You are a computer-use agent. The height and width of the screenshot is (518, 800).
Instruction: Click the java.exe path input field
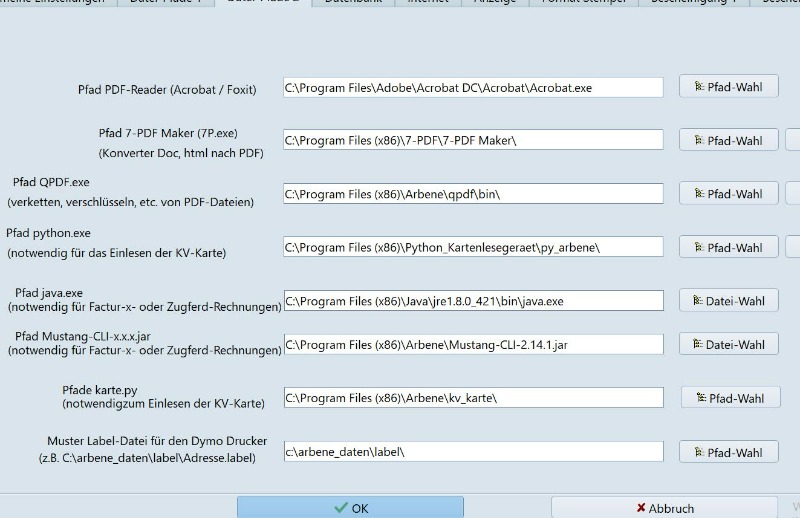472,301
